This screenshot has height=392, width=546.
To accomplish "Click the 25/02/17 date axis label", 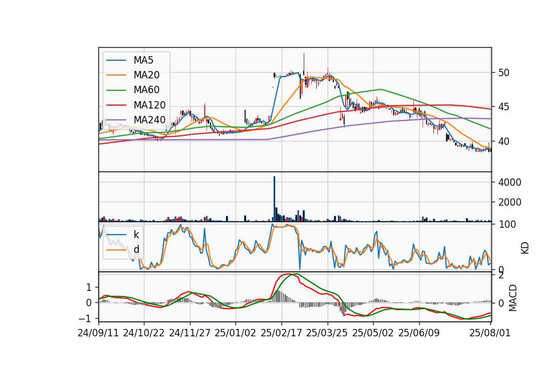I will coord(282,333).
